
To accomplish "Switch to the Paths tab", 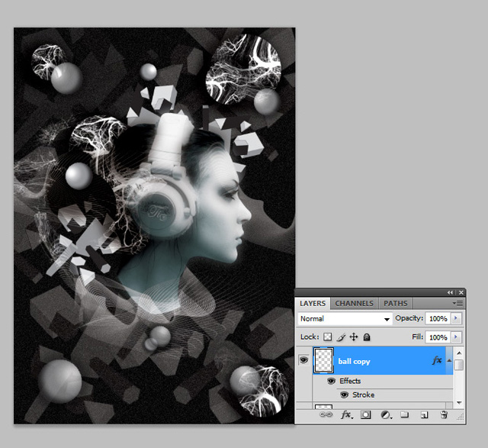I will point(395,303).
